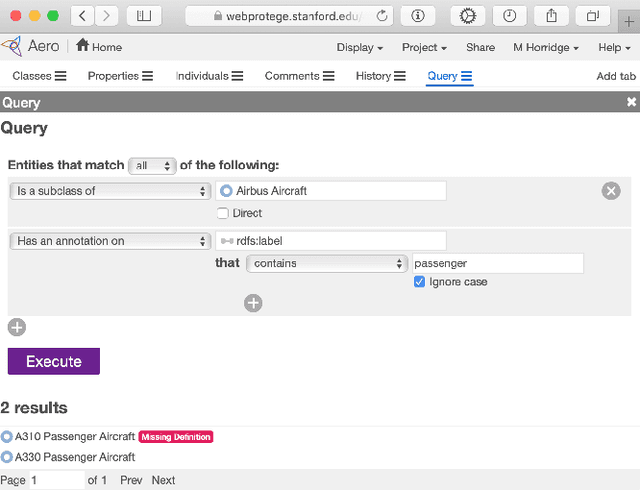Close the Query panel with the X
This screenshot has height=490, width=640.
click(631, 102)
